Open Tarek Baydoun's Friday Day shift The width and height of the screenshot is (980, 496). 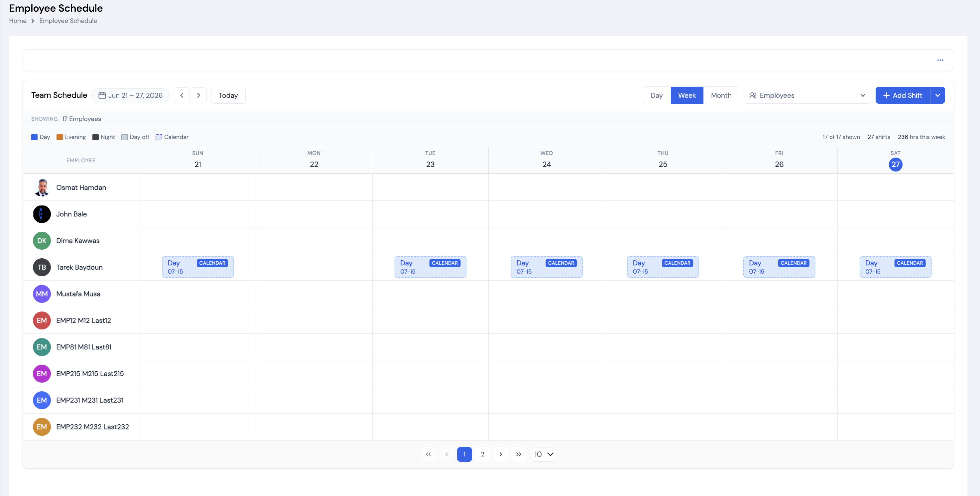click(x=779, y=267)
